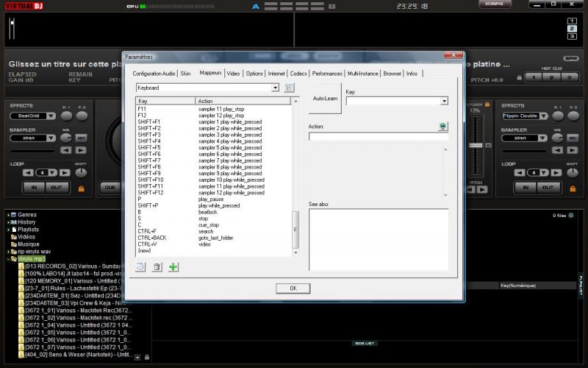This screenshot has height=368, width=588.
Task: Switch to the Performances tab
Action: 327,74
